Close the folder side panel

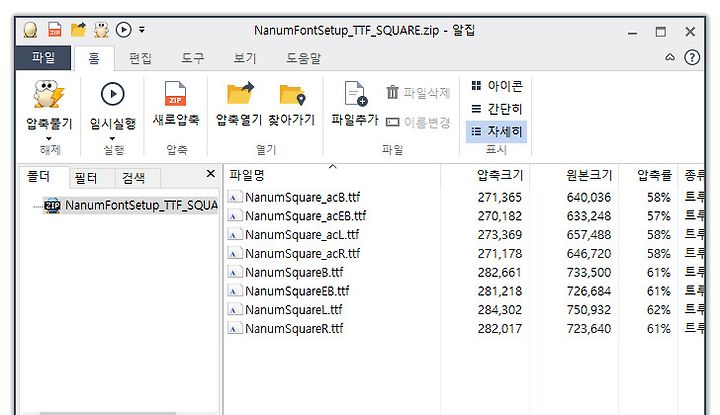[210, 174]
